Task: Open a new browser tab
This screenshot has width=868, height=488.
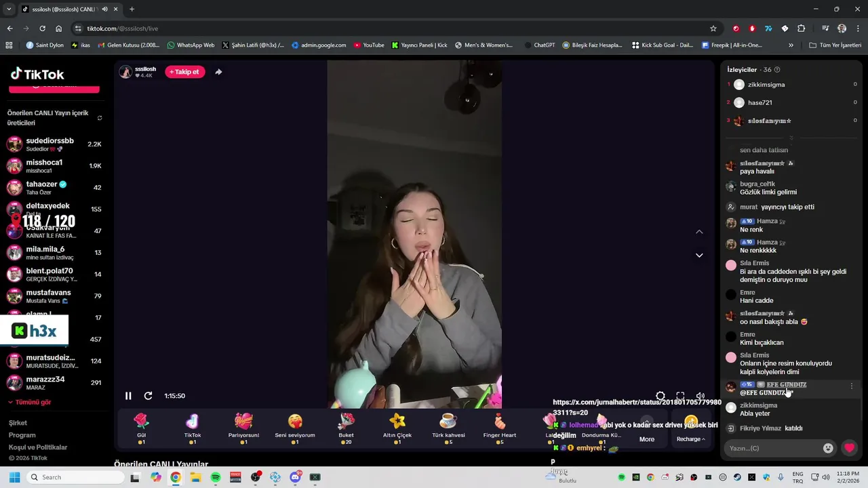Action: click(132, 9)
